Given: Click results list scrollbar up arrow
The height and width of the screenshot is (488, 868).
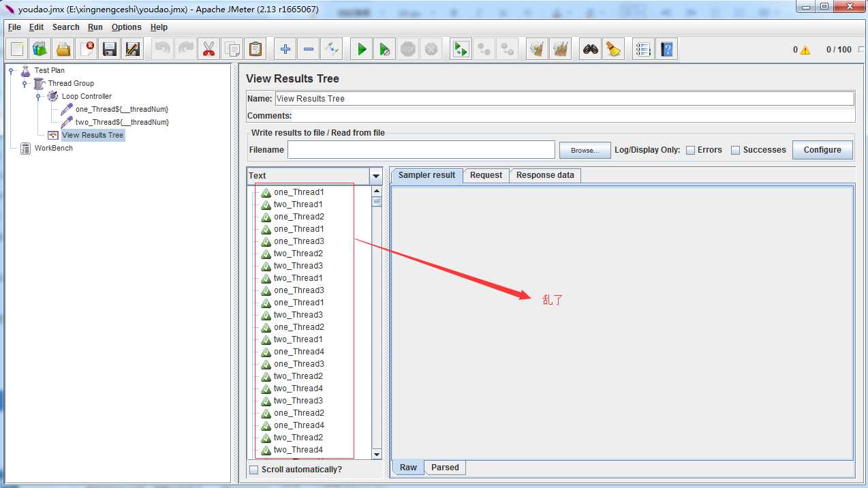Looking at the screenshot, I should pyautogui.click(x=377, y=191).
